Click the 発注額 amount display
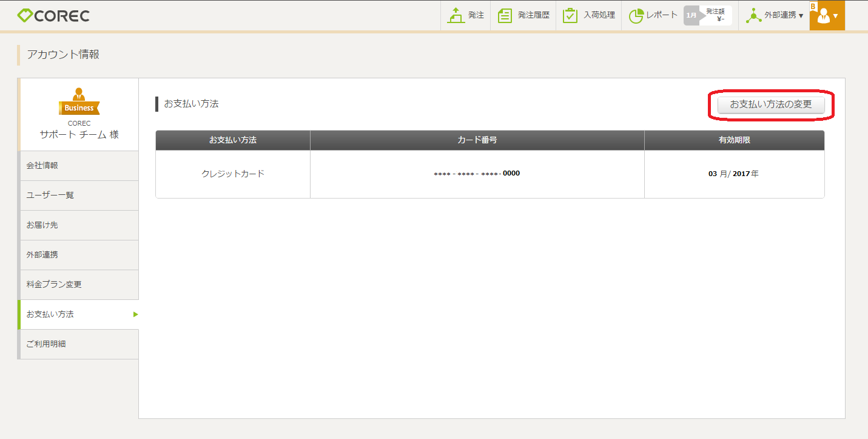This screenshot has width=868, height=439. pyautogui.click(x=716, y=15)
